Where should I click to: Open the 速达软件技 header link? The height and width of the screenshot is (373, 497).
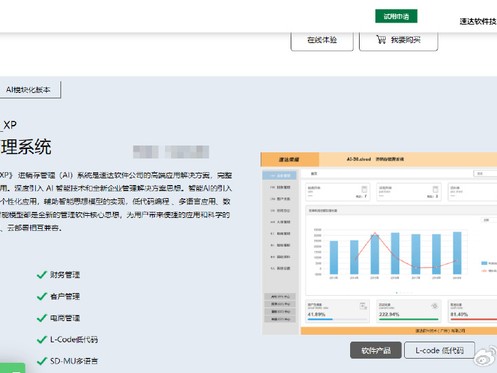click(478, 21)
